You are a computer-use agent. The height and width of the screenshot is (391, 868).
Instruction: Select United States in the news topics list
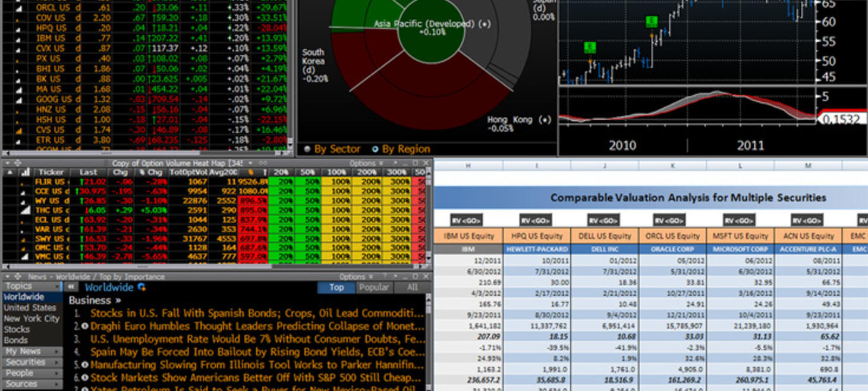pyautogui.click(x=32, y=308)
